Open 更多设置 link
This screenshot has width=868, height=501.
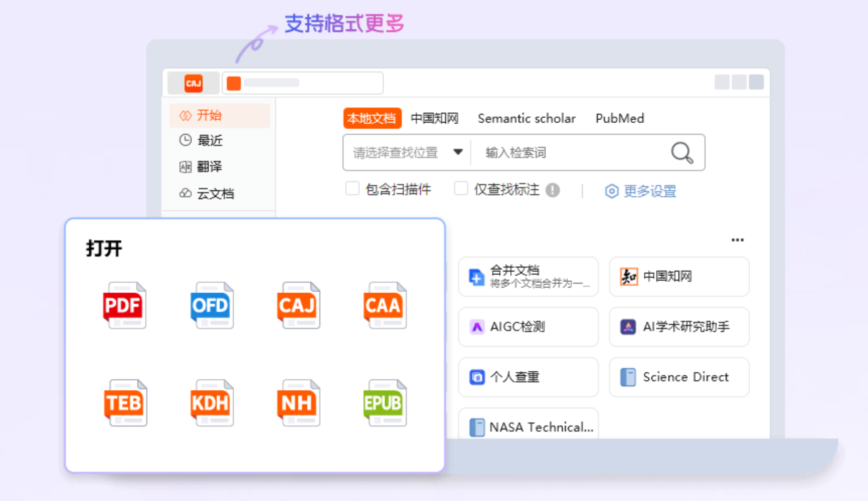coord(640,191)
